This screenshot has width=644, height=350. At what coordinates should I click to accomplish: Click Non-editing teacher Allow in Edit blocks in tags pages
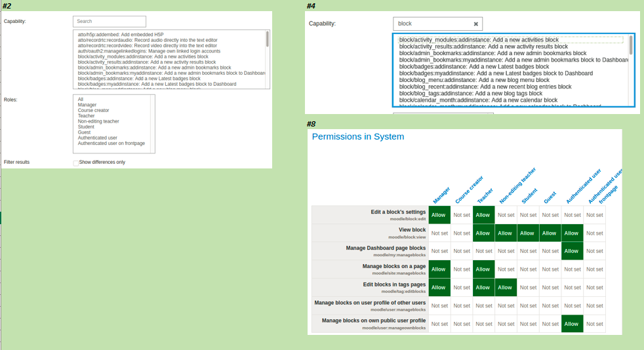pos(506,288)
